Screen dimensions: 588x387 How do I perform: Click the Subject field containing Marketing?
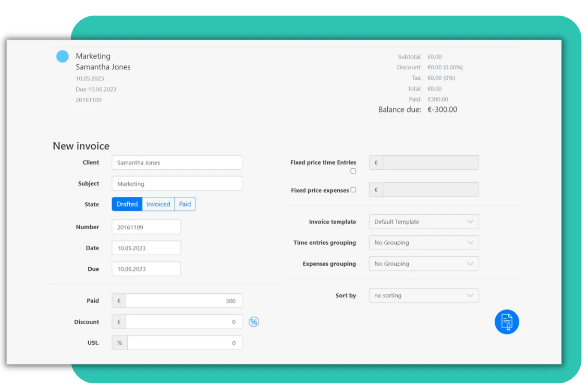click(177, 183)
